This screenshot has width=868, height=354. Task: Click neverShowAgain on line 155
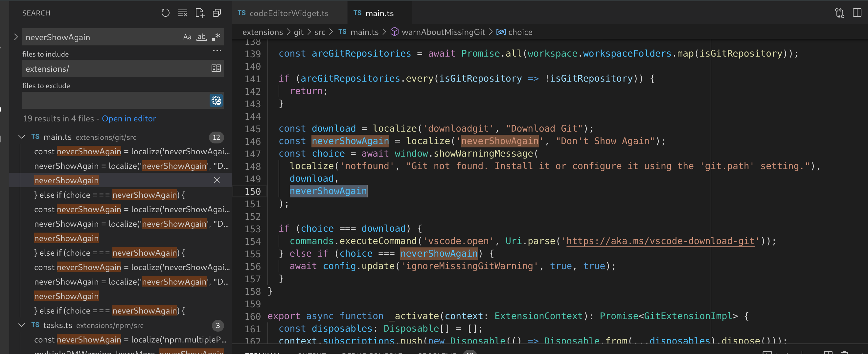tap(439, 253)
